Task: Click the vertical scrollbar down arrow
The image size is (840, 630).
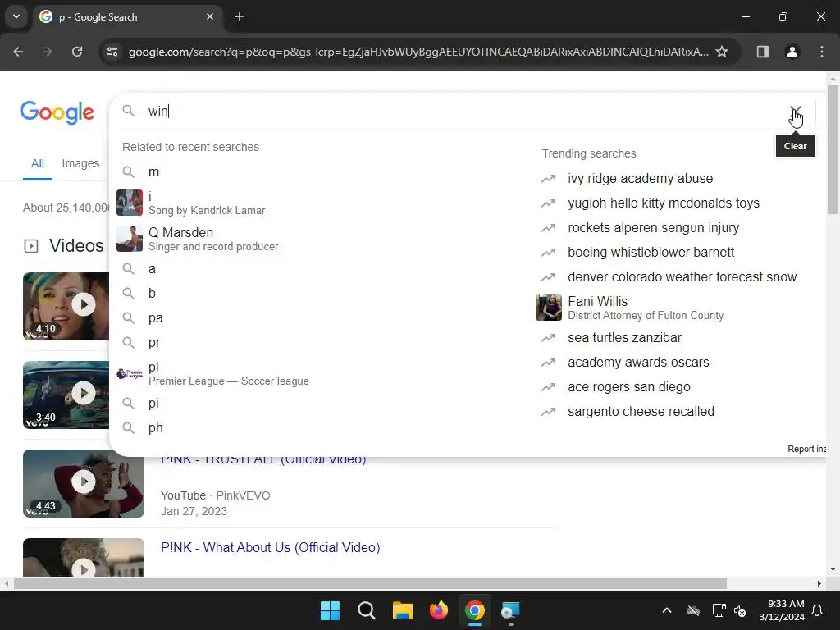Action: click(833, 569)
